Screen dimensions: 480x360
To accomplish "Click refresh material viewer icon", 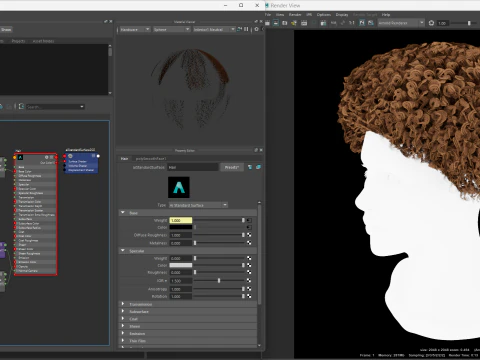I will [x=239, y=29].
